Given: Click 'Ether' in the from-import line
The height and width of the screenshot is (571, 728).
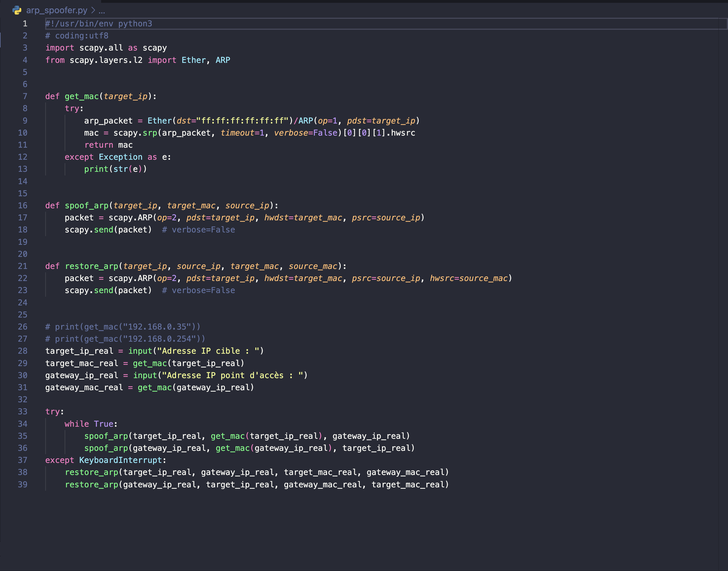Looking at the screenshot, I should point(194,60).
